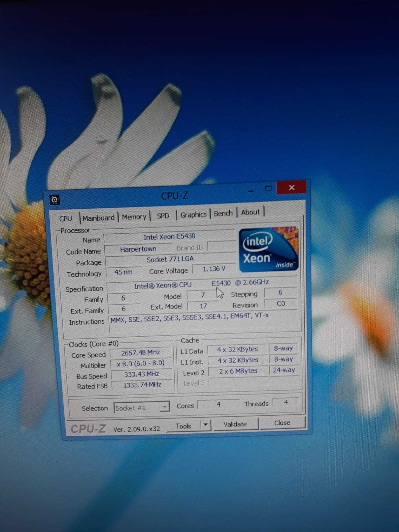Click the Stepping value 6
Screen dimensions: 399x532
[280, 292]
